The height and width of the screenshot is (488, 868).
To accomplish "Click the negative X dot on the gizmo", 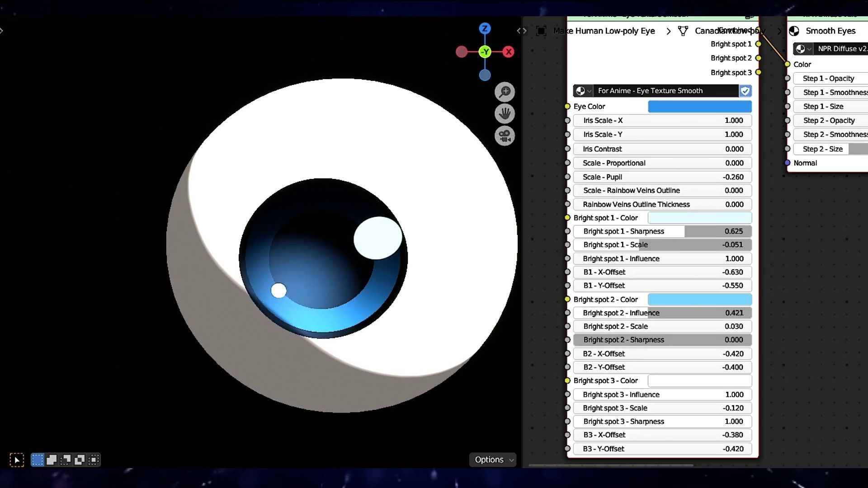I will click(461, 52).
